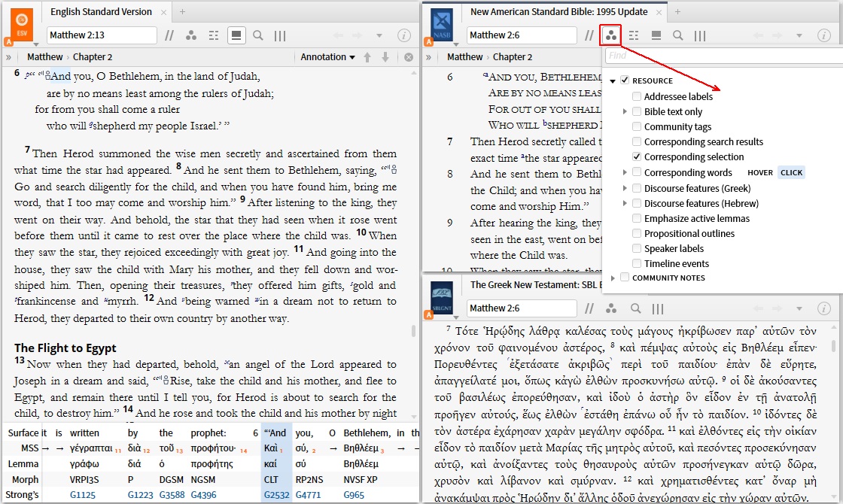Open the ESV resource cover icon
Viewport: 843px width, 504px height.
click(22, 25)
